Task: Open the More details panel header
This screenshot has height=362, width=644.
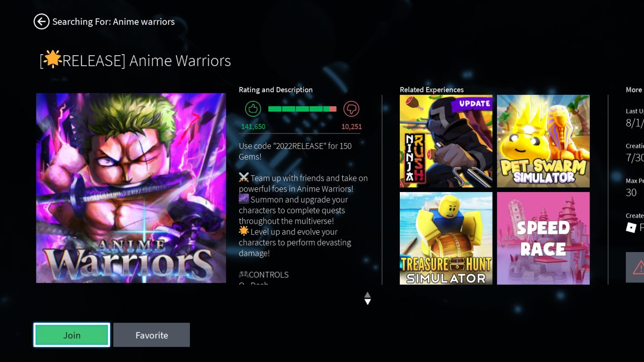Action: (634, 90)
